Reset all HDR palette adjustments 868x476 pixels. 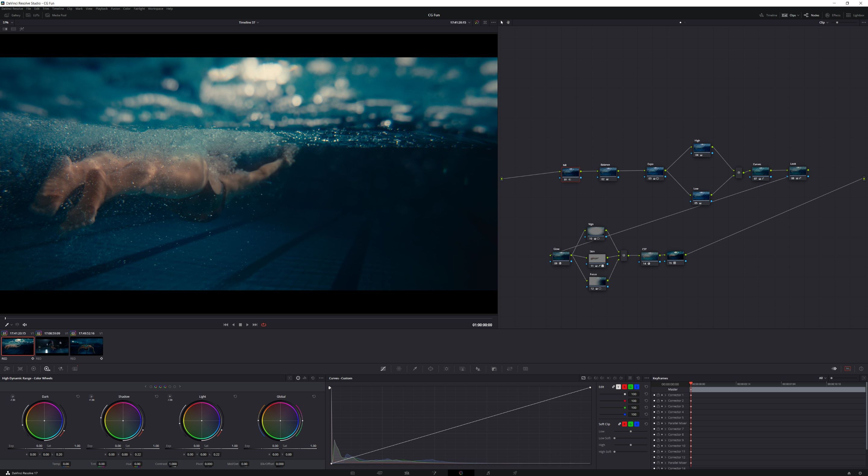[x=313, y=378]
